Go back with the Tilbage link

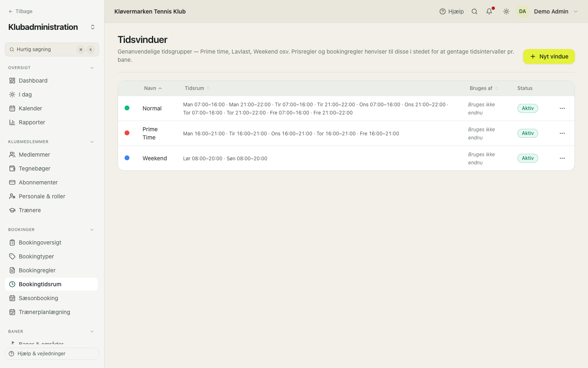pos(20,11)
